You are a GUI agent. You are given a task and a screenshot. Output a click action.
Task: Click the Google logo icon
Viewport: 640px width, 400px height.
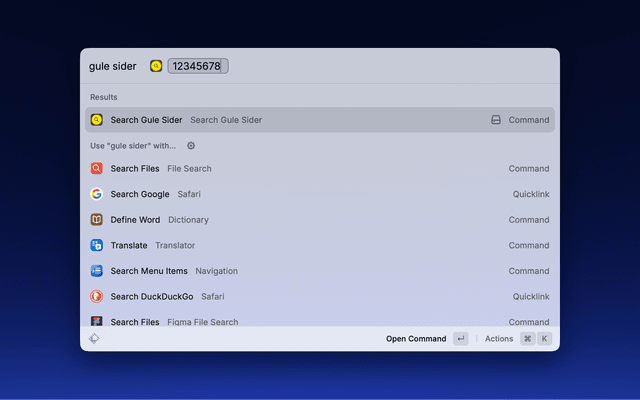pyautogui.click(x=96, y=194)
